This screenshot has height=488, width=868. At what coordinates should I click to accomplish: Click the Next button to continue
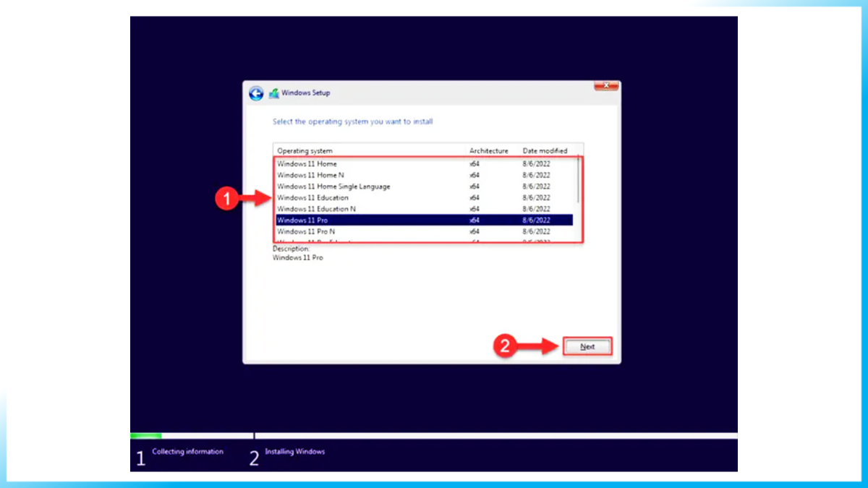[587, 346]
